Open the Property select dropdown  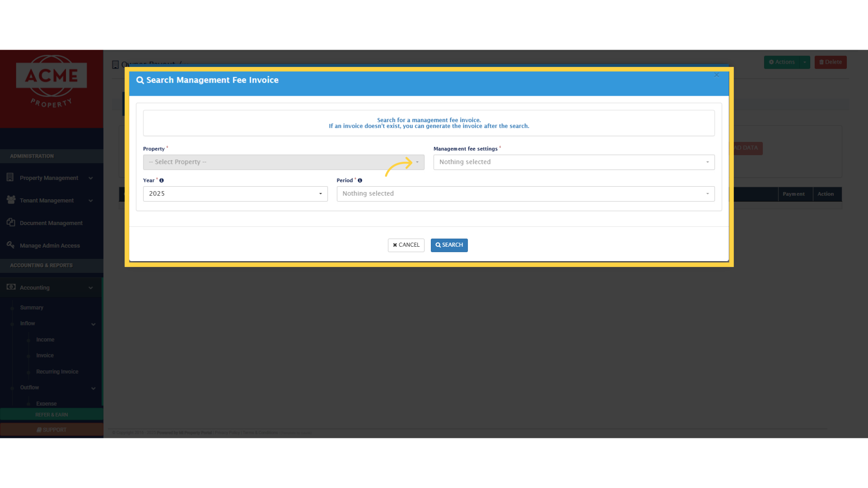283,162
